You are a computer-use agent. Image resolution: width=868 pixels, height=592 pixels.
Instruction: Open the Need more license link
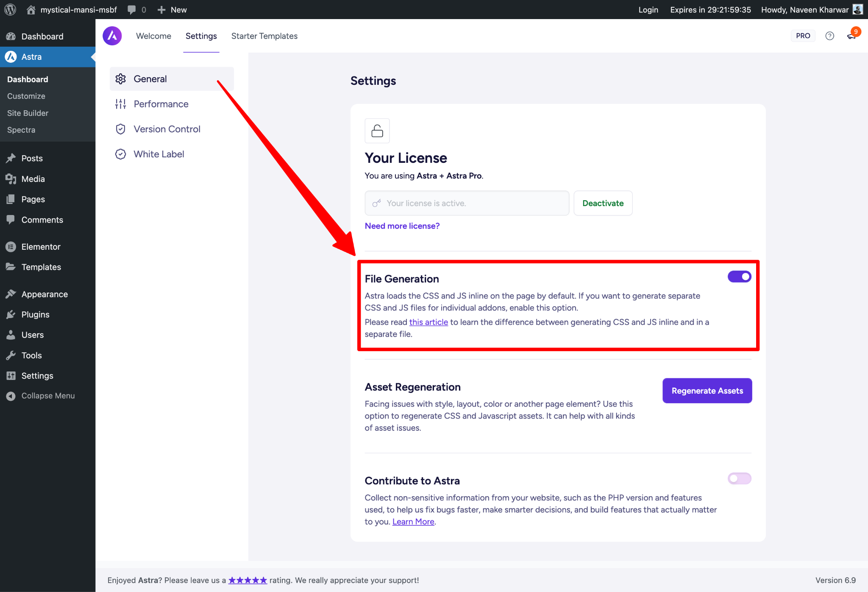tap(402, 226)
